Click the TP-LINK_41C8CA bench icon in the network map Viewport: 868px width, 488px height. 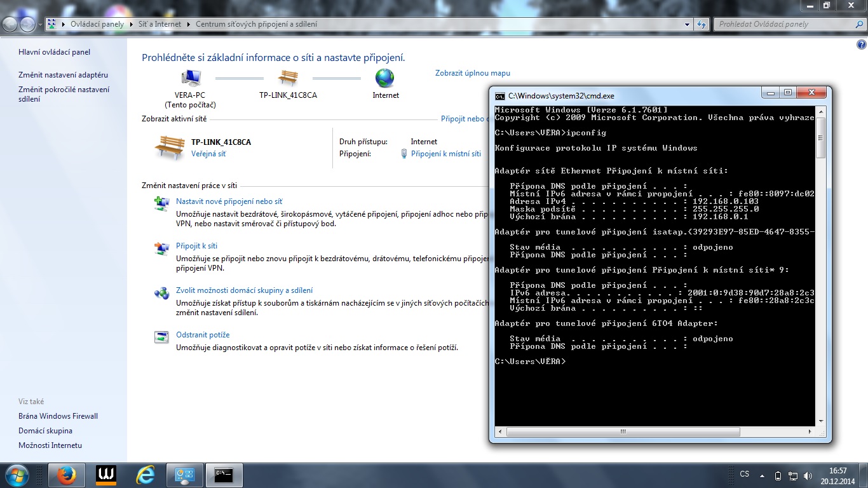pyautogui.click(x=288, y=78)
